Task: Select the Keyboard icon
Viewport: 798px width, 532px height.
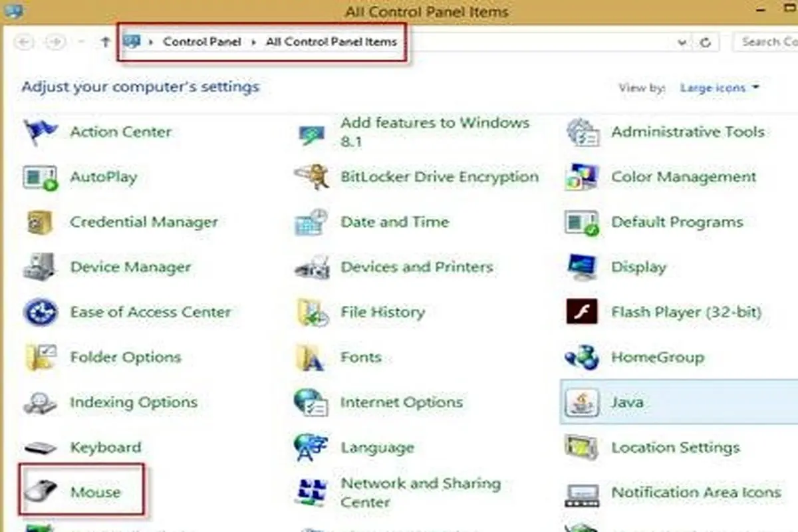Action: pyautogui.click(x=41, y=448)
